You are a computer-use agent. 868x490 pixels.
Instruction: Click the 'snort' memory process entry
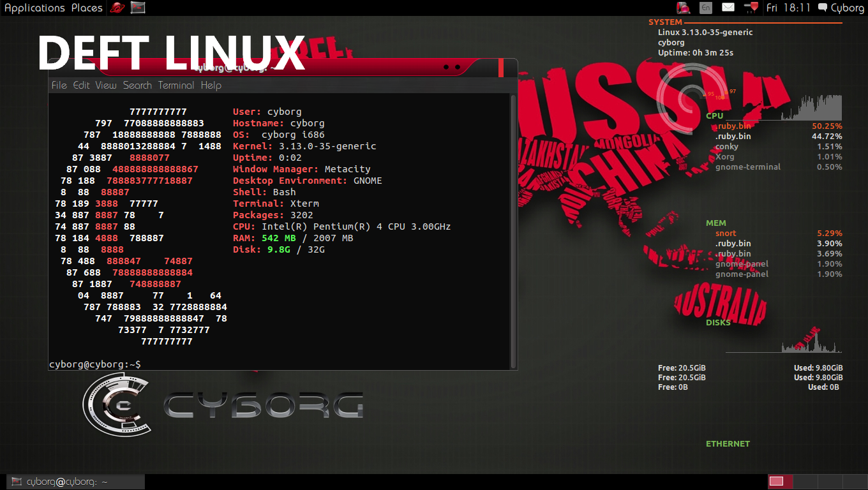(x=726, y=234)
